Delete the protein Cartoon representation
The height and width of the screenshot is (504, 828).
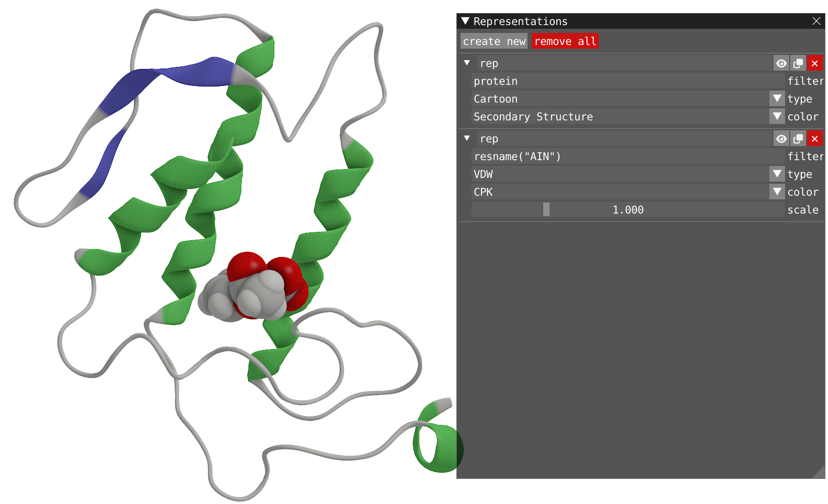point(814,63)
